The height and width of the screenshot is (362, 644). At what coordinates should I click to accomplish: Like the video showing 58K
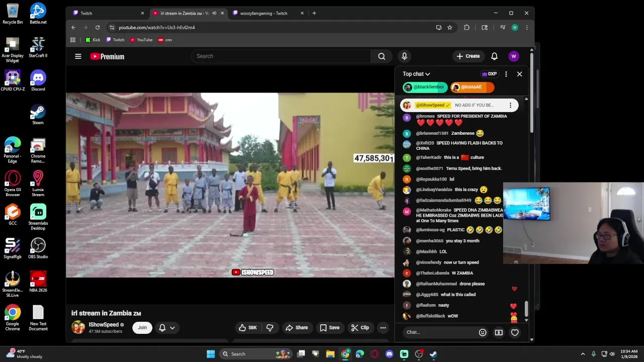248,328
